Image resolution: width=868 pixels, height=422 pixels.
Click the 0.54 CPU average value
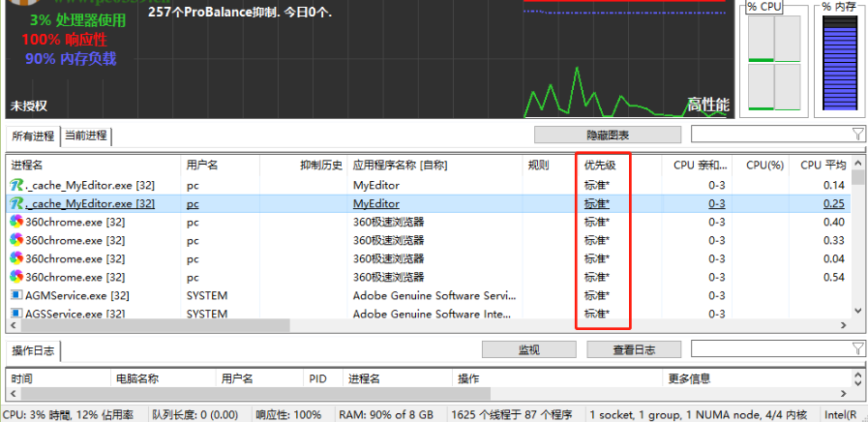[x=834, y=277]
